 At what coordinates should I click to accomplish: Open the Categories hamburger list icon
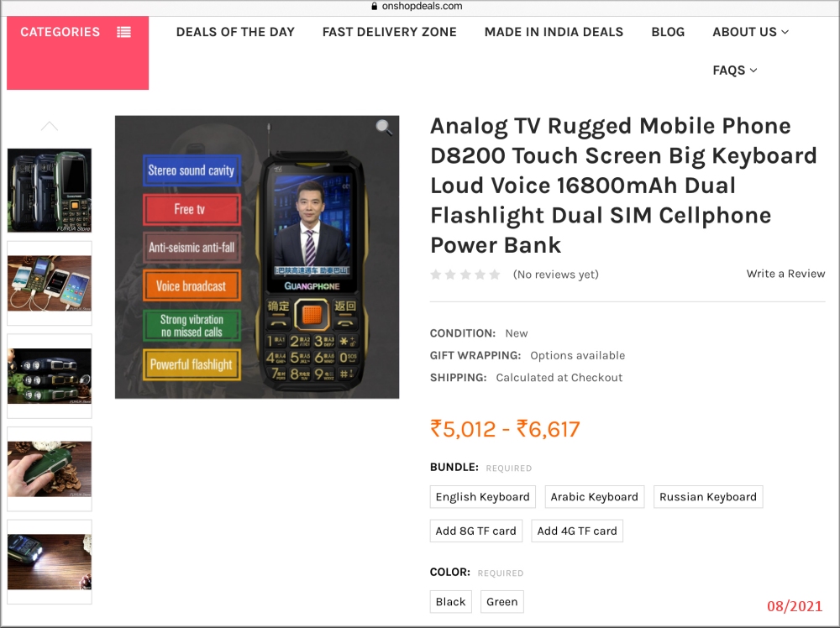click(x=123, y=32)
